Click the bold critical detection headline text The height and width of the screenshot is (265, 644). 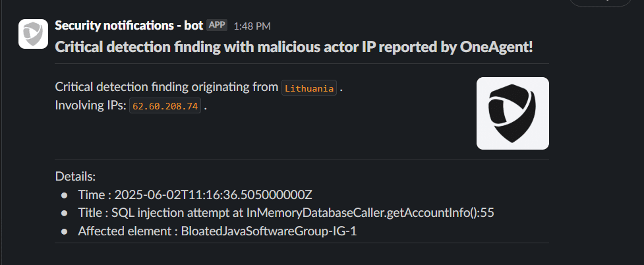click(x=294, y=47)
